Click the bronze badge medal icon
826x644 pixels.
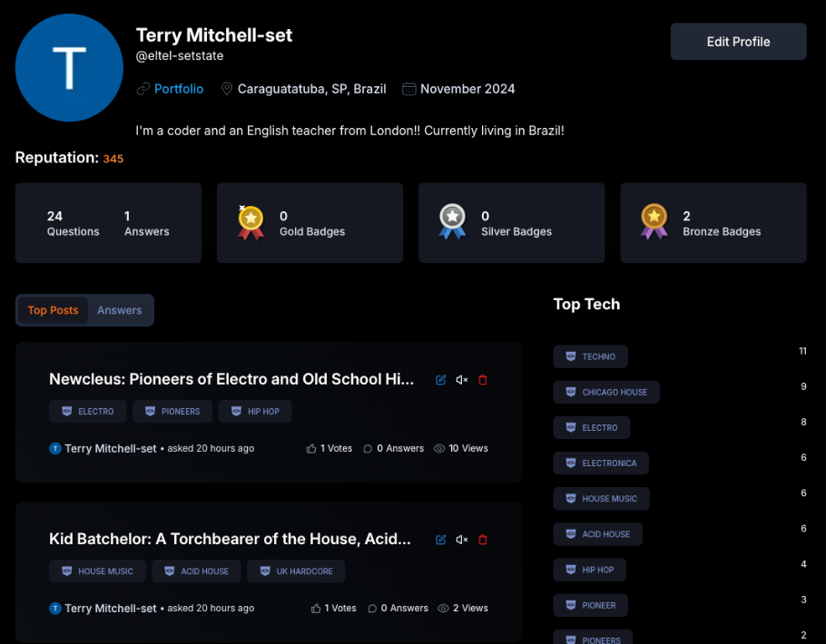pyautogui.click(x=654, y=222)
